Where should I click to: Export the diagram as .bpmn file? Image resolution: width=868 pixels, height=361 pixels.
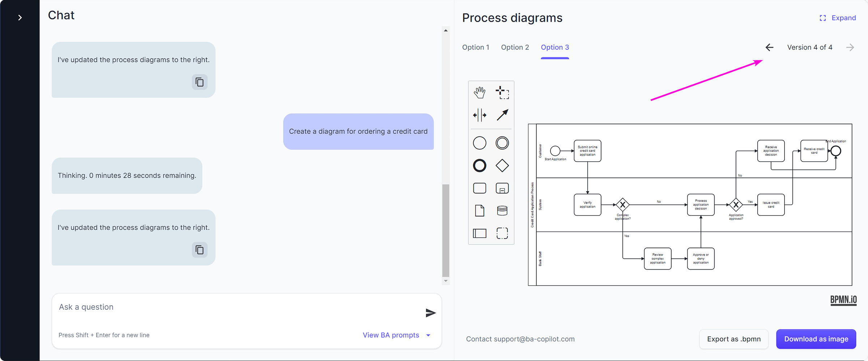(733, 339)
